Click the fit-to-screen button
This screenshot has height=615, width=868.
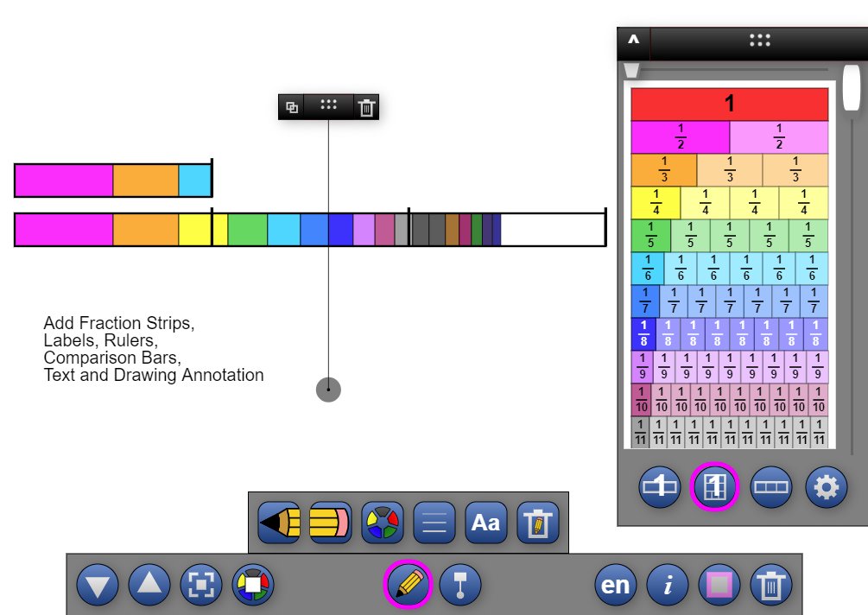[x=201, y=585]
